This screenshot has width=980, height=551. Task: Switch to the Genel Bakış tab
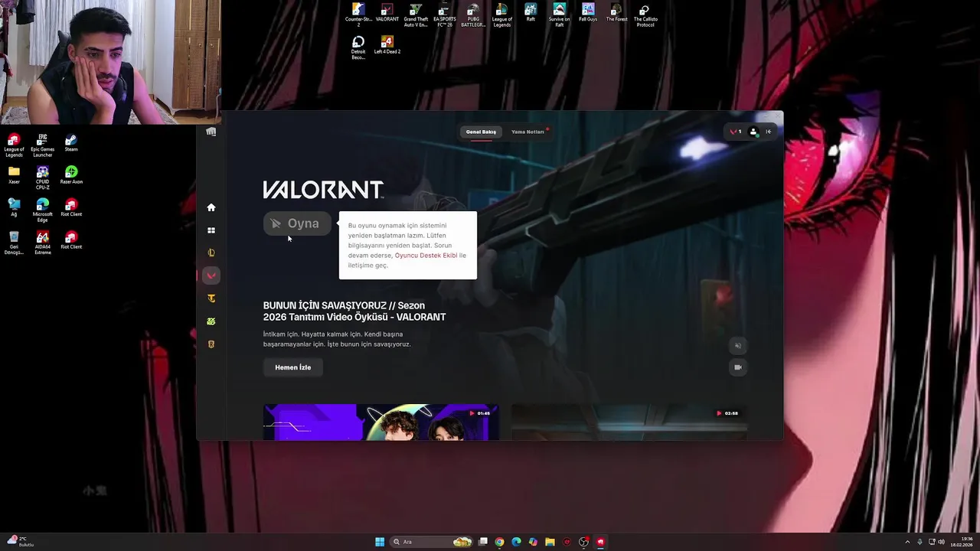pos(481,132)
